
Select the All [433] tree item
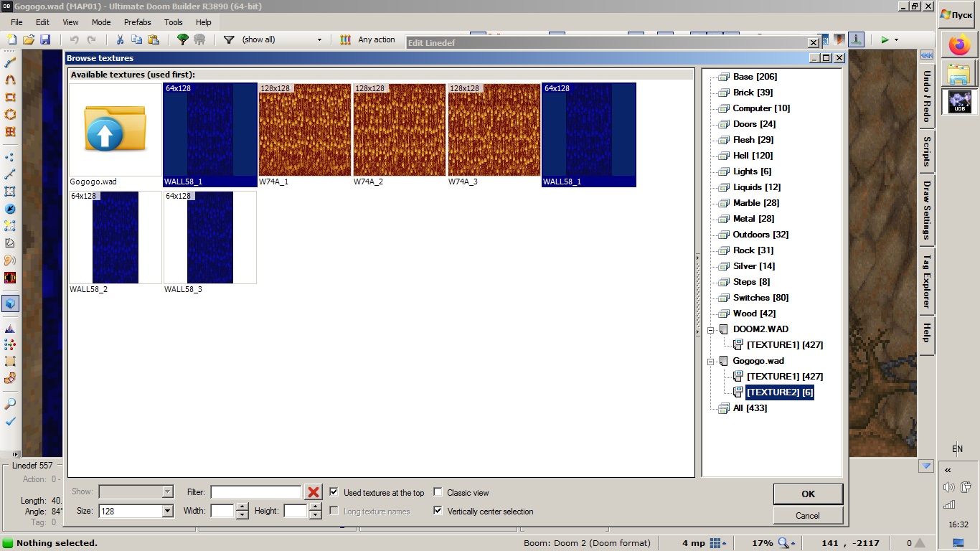coord(750,408)
